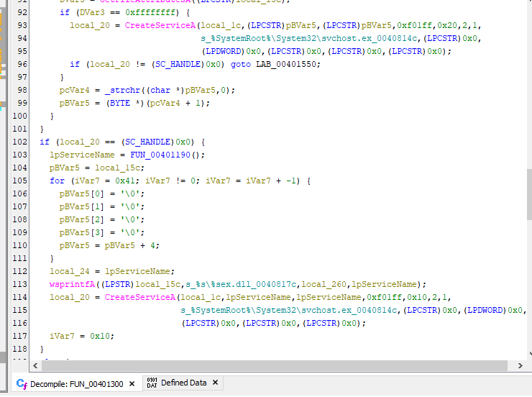Viewport: 532px width, 397px height.
Task: Click line number 102 in the gutter
Action: pyautogui.click(x=19, y=142)
